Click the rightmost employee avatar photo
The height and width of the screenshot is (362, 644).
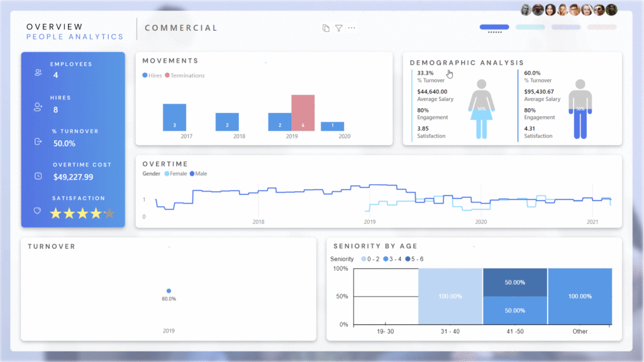pos(611,9)
